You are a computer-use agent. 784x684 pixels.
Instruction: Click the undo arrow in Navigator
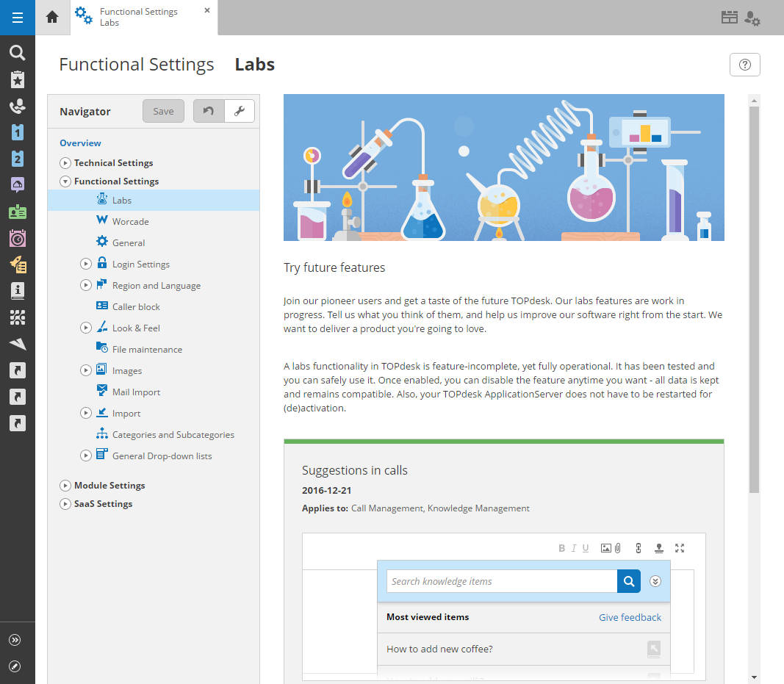209,111
